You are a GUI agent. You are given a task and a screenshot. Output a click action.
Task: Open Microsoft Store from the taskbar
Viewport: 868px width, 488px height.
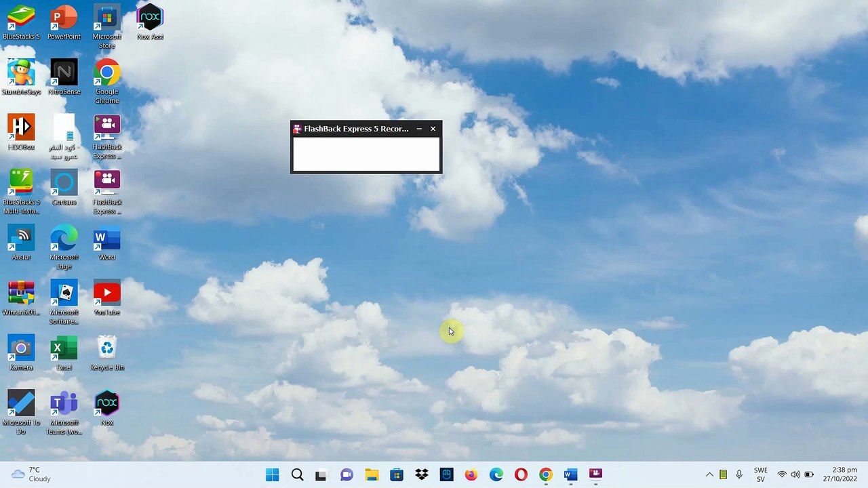397,474
